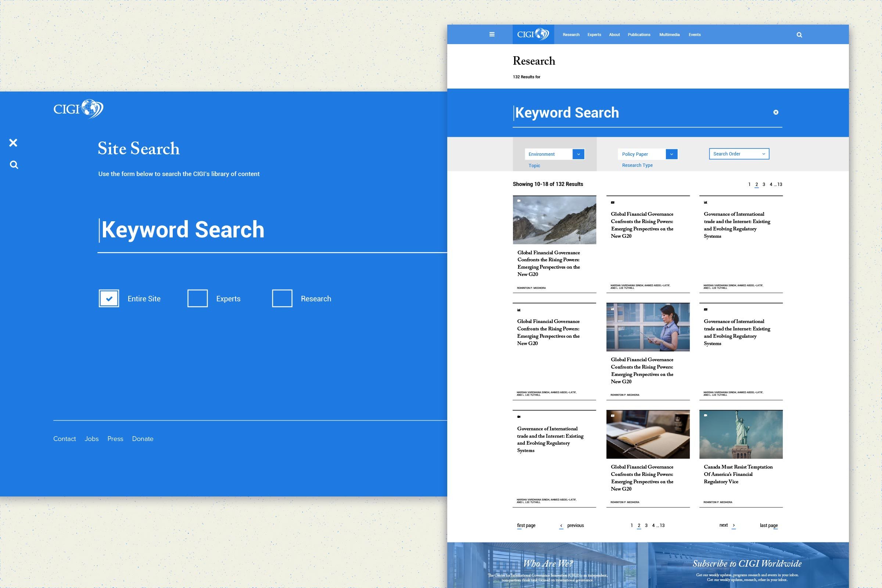The height and width of the screenshot is (588, 882).
Task: Open the hamburger menu in Research page header
Action: click(x=492, y=35)
